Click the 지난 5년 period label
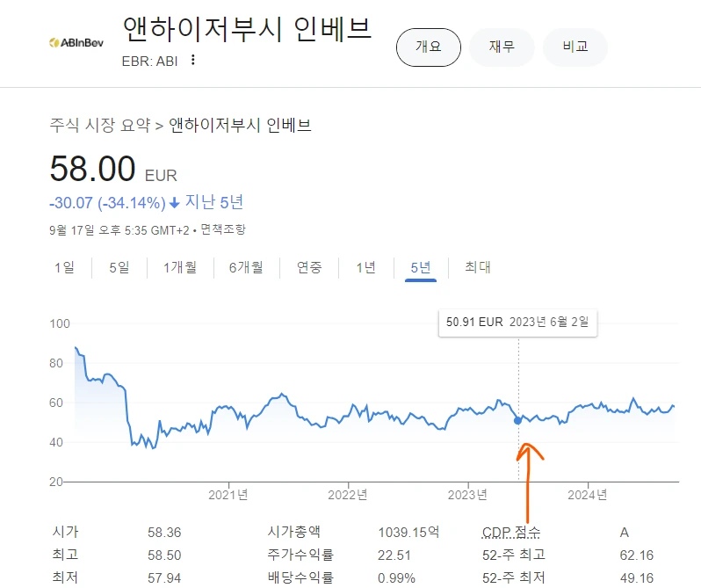 pos(214,202)
